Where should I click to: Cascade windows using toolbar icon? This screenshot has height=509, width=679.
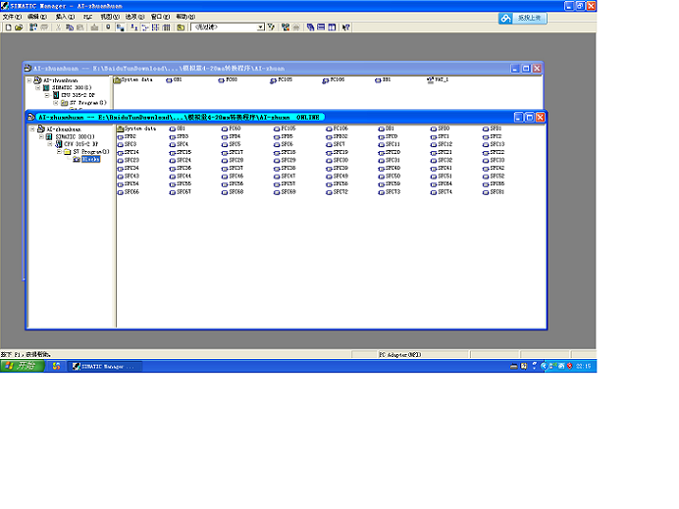point(310,27)
